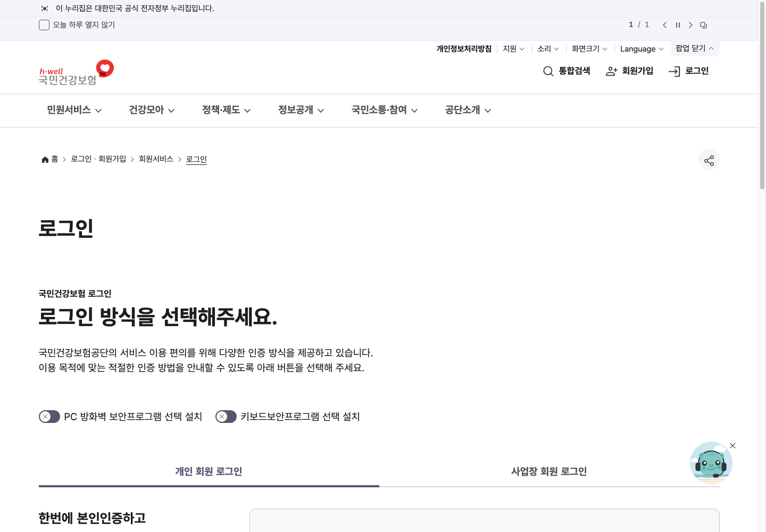This screenshot has height=532, width=766.
Task: Close the chatbot mascot widget
Action: coord(732,446)
